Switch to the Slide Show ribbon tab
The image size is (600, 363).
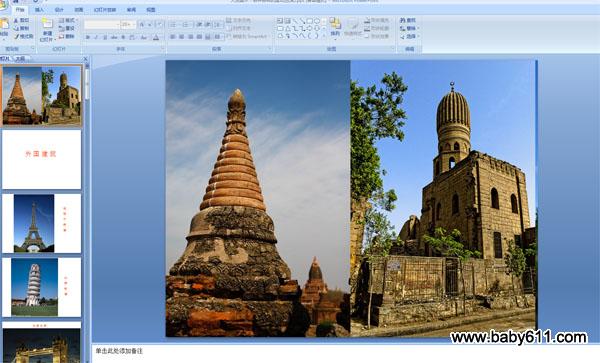(105, 10)
